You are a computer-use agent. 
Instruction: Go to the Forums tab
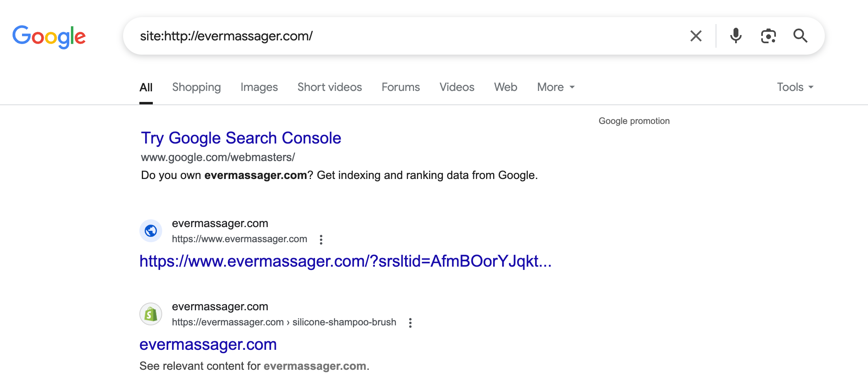(401, 87)
